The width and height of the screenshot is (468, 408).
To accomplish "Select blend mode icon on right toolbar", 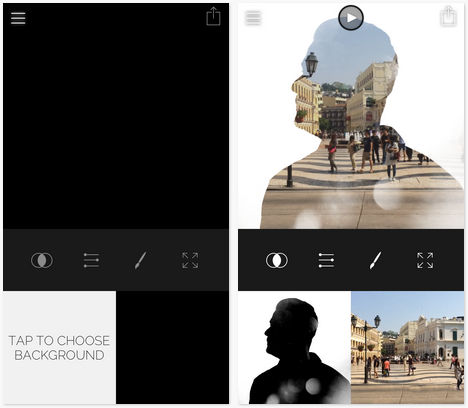I will (277, 260).
